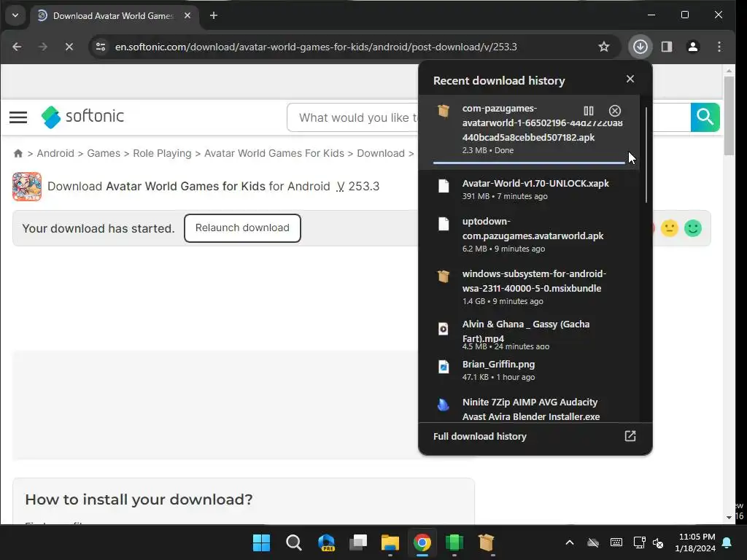This screenshot has height=560, width=747.
Task: Open the Chrome three-dot menu
Action: [x=719, y=47]
